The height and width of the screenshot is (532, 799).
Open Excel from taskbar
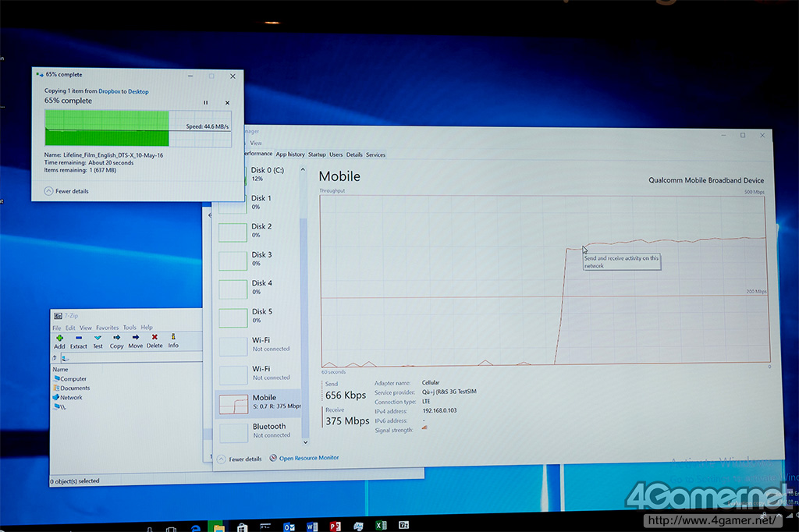pos(381,526)
